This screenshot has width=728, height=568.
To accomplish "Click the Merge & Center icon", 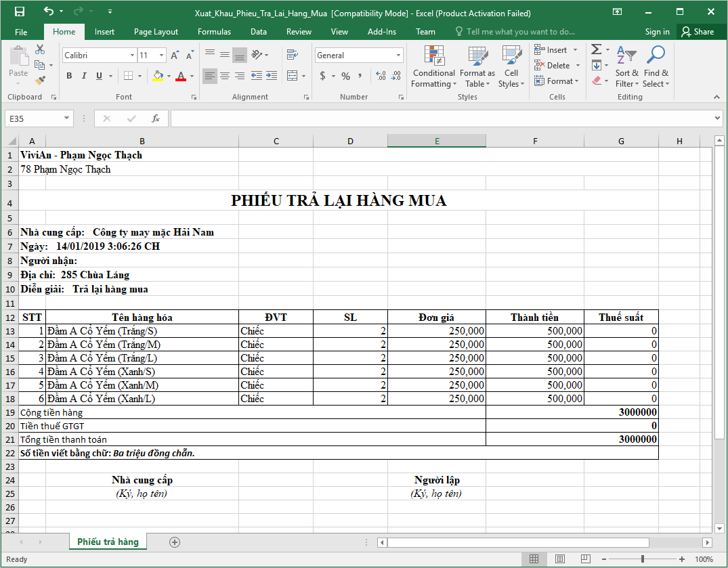I will [292, 76].
